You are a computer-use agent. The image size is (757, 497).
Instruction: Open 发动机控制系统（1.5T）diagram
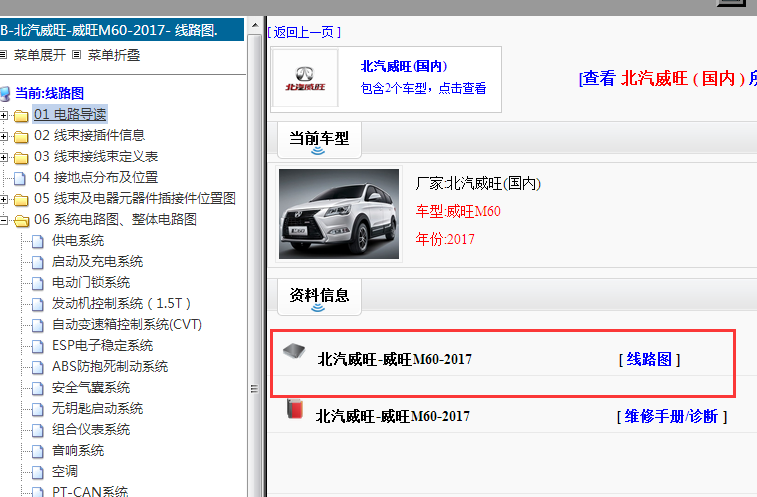tap(122, 303)
